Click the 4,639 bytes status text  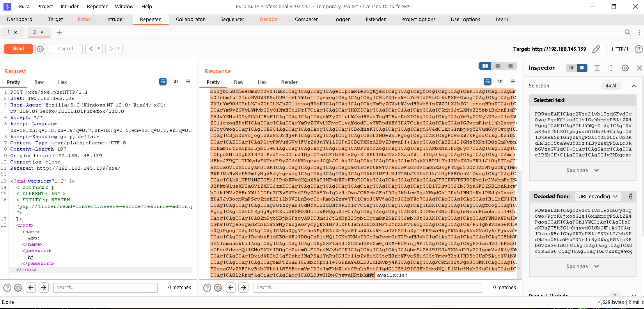pos(611,302)
